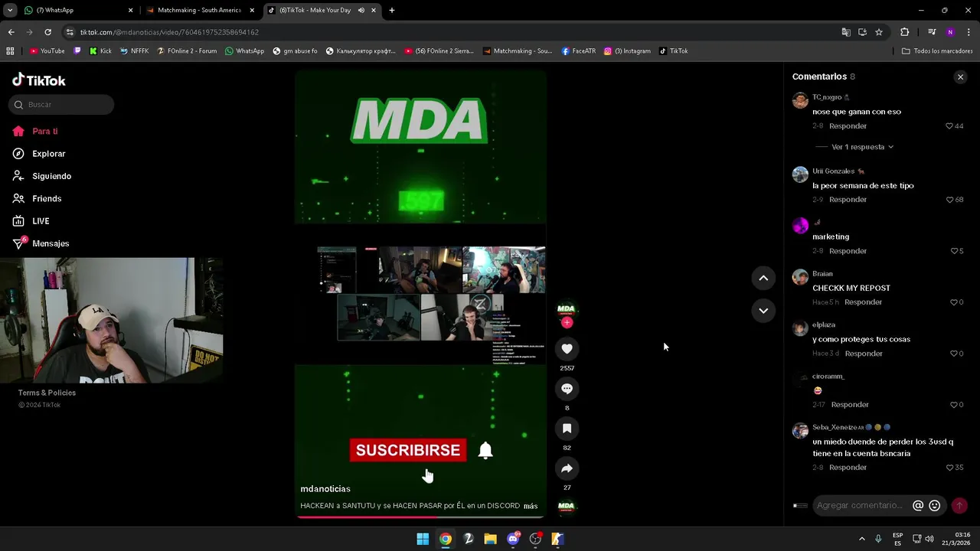Seek the video progress bar

(420, 517)
